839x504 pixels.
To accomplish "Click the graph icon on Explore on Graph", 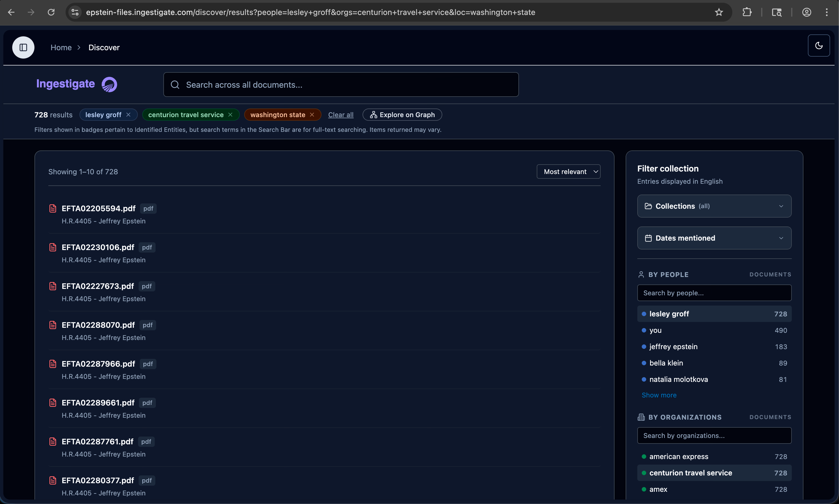I will (x=373, y=114).
